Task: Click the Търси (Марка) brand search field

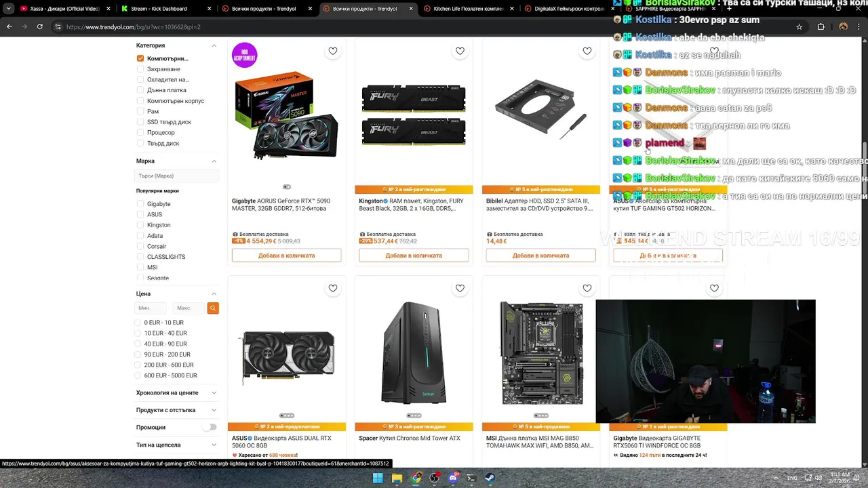Action: pyautogui.click(x=177, y=176)
